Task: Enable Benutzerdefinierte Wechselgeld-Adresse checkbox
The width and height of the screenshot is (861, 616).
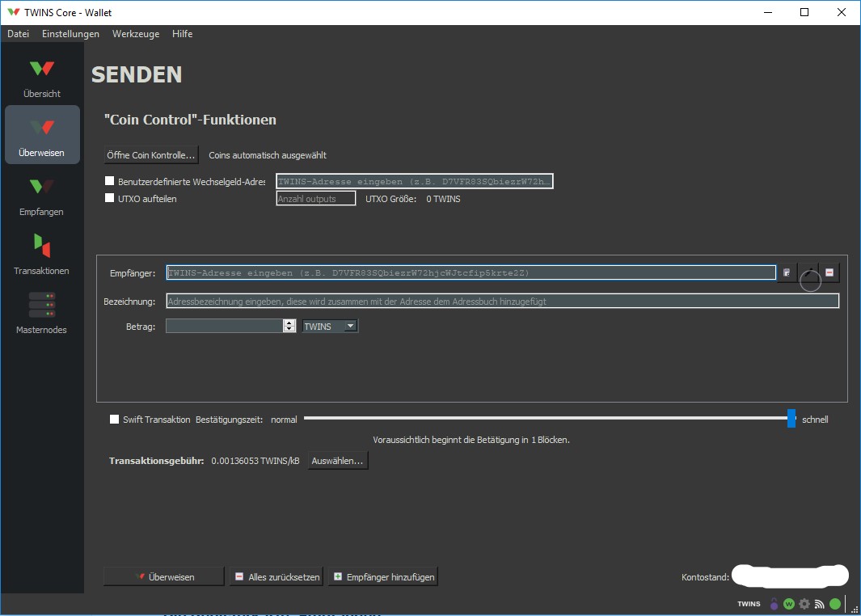Action: (110, 180)
